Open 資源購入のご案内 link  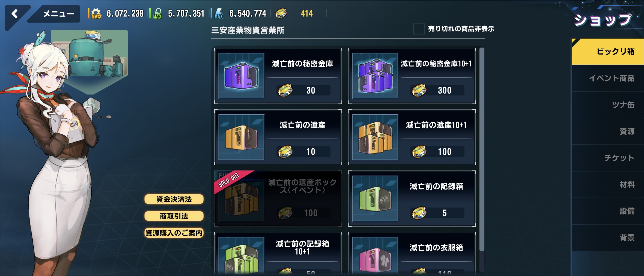(x=174, y=233)
